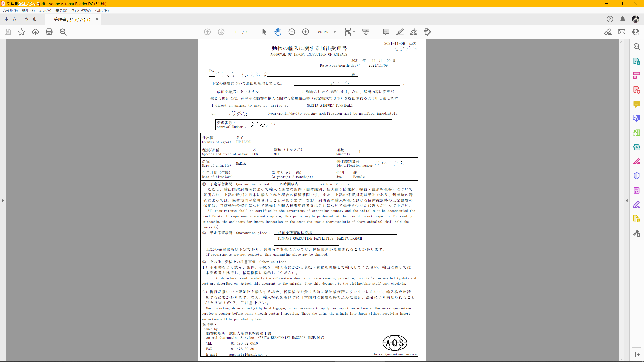Zoom out with minus button
Viewport: 644px width, 362px height.
click(x=292, y=32)
